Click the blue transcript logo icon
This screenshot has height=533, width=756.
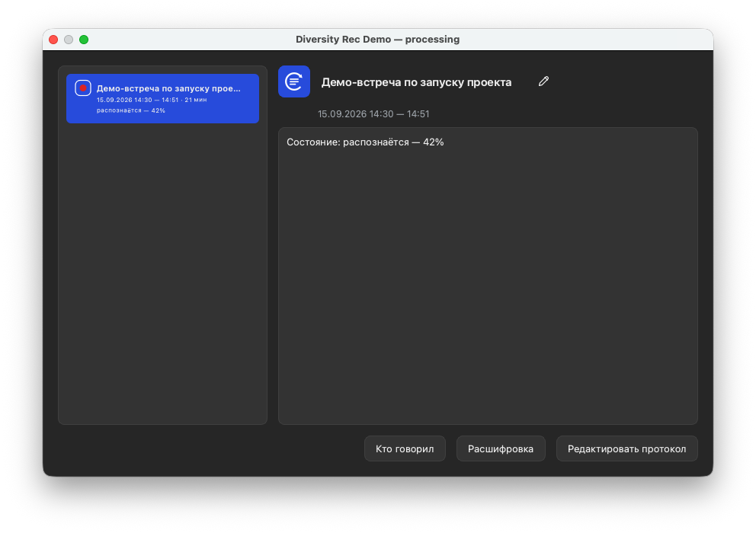pos(294,81)
